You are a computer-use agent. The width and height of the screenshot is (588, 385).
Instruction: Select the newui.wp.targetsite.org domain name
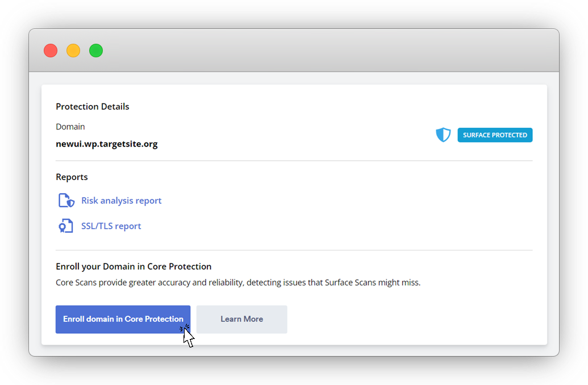[x=107, y=144]
